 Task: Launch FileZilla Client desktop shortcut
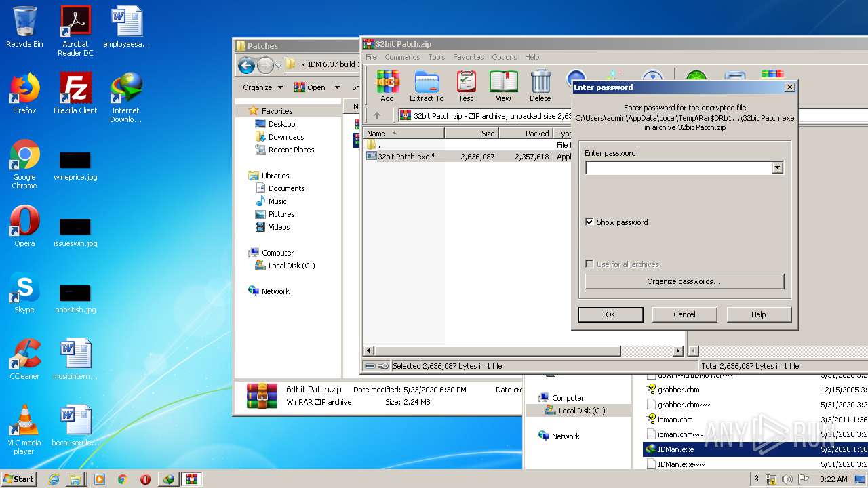75,94
